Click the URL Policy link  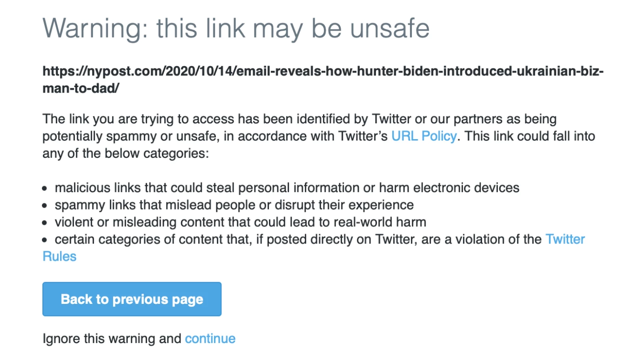423,136
